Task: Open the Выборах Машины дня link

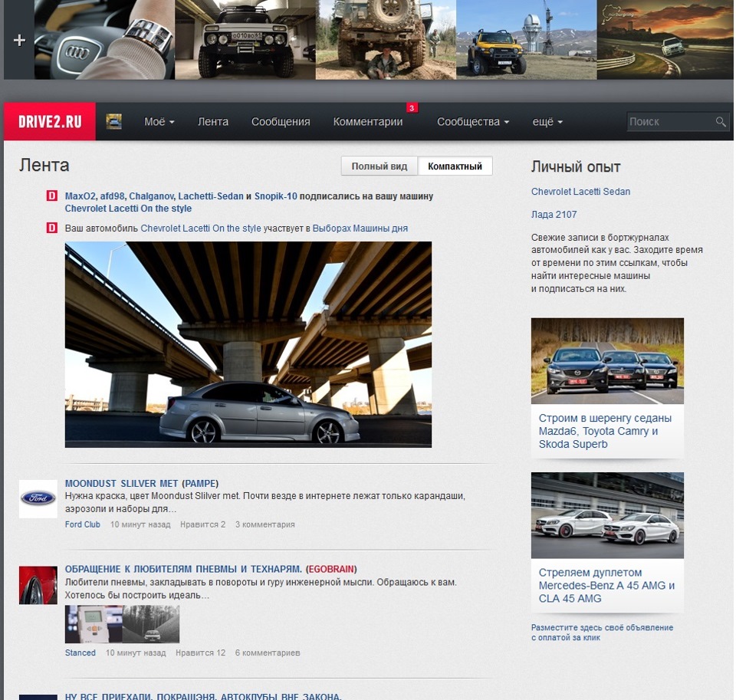Action: coord(360,228)
